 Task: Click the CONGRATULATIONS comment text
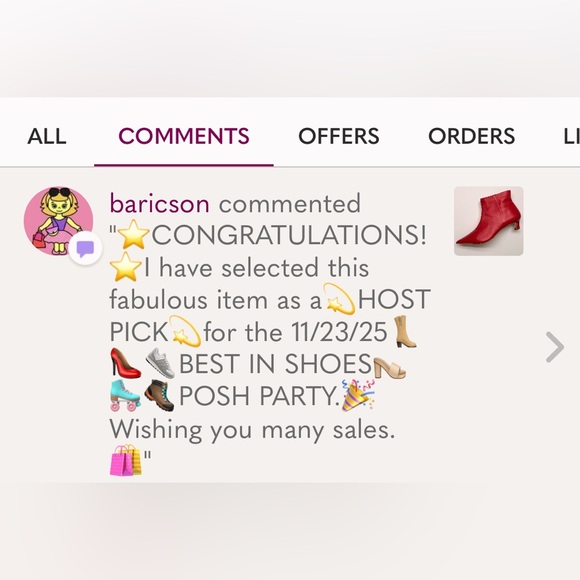point(289,235)
